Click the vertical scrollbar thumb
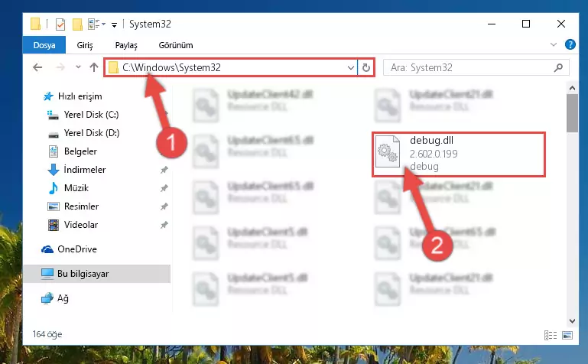 pos(572,113)
